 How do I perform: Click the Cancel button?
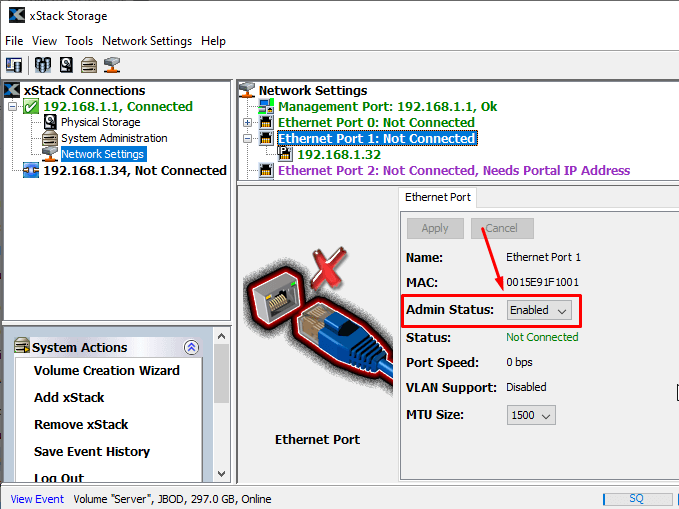pyautogui.click(x=502, y=228)
